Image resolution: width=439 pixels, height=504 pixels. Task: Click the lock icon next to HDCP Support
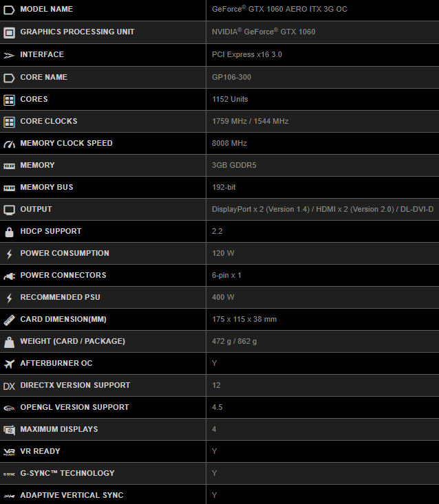tap(9, 232)
